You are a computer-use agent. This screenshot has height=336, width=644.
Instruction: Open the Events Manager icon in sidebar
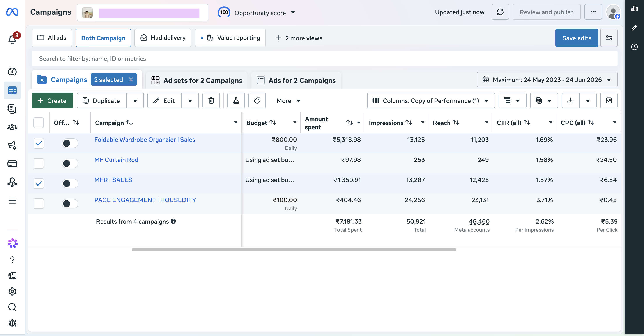pyautogui.click(x=12, y=182)
